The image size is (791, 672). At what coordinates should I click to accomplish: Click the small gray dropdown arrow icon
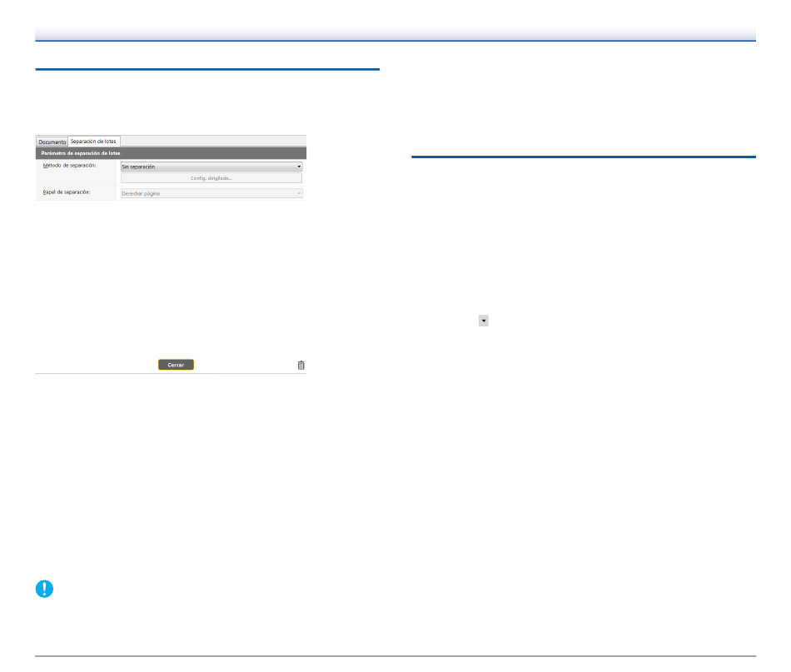(x=483, y=321)
